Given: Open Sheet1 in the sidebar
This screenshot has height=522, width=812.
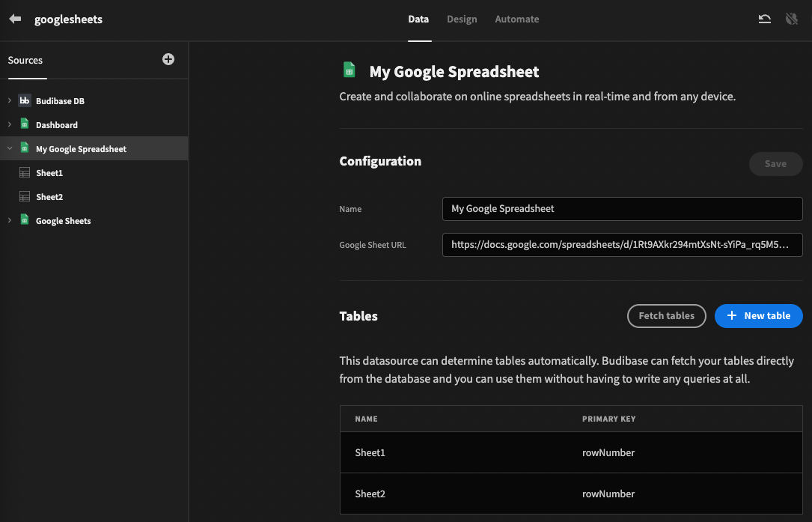Looking at the screenshot, I should pyautogui.click(x=94, y=172).
